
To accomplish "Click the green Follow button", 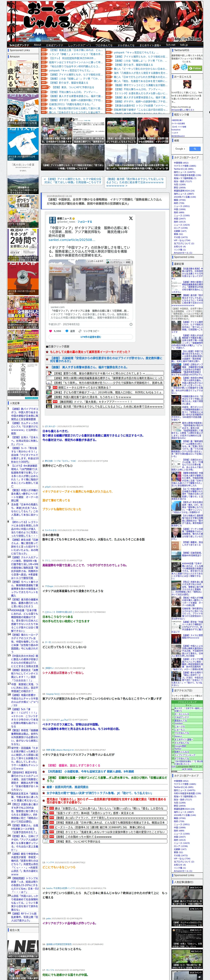I will coord(195,68).
